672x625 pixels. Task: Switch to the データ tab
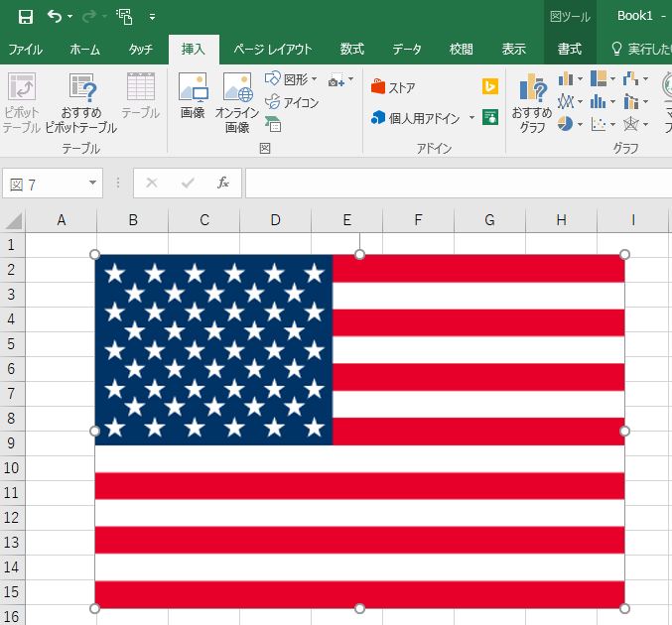pos(407,50)
